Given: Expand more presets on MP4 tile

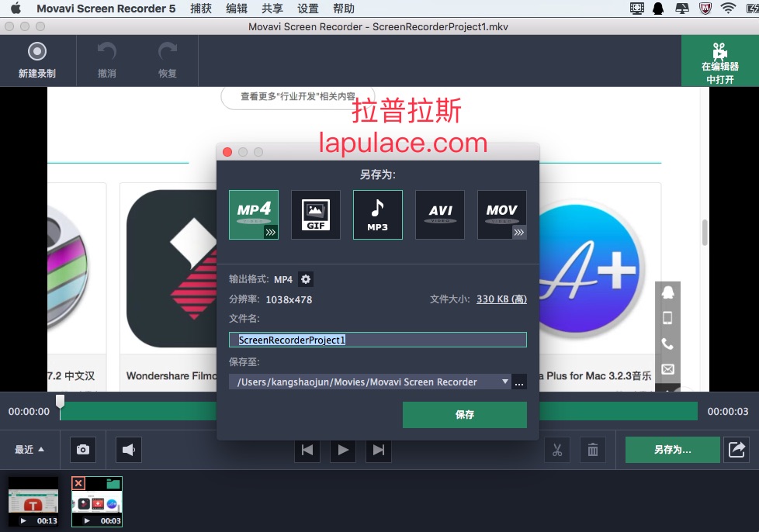Looking at the screenshot, I should 271,232.
